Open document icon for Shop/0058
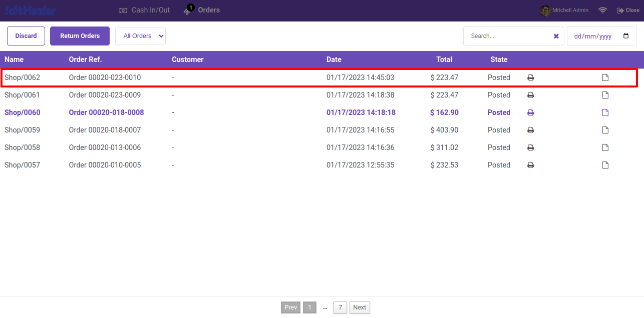Viewport: 644px width, 318px height. pyautogui.click(x=605, y=147)
